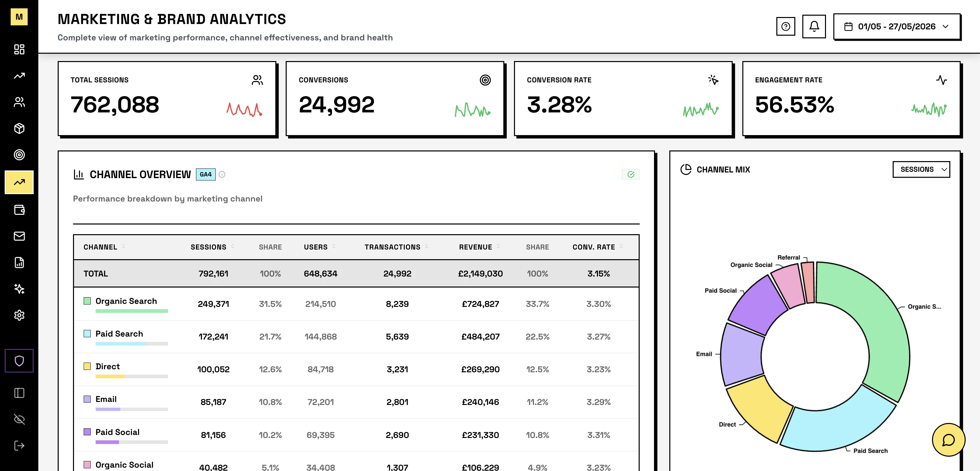The height and width of the screenshot is (471, 980).
Task: Click the TOTAL row label
Action: pos(95,274)
